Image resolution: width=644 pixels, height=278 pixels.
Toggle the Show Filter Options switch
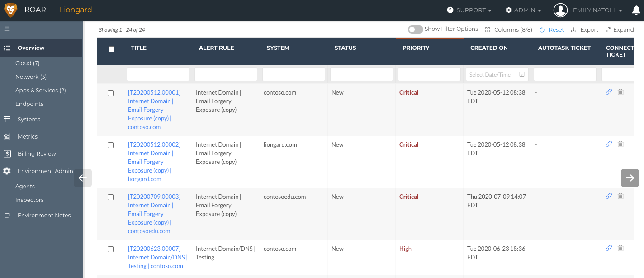[415, 29]
